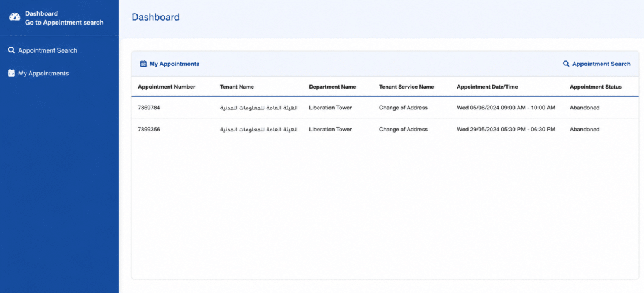Click the Appointment Status column header
Screen dimensions: 644x293
coord(596,87)
